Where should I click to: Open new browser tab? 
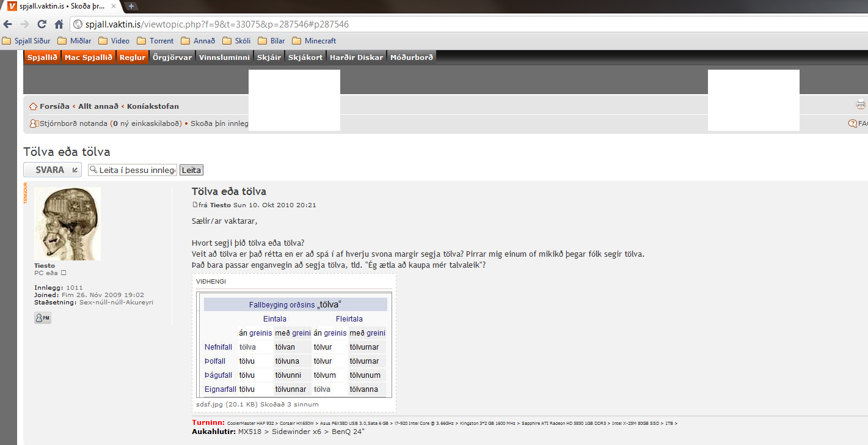pyautogui.click(x=131, y=6)
